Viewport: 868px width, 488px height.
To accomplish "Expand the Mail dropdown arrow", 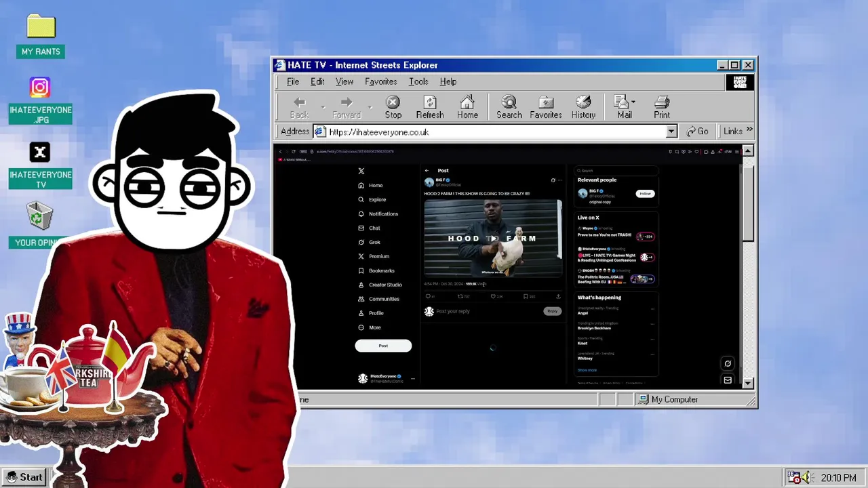I will (633, 102).
